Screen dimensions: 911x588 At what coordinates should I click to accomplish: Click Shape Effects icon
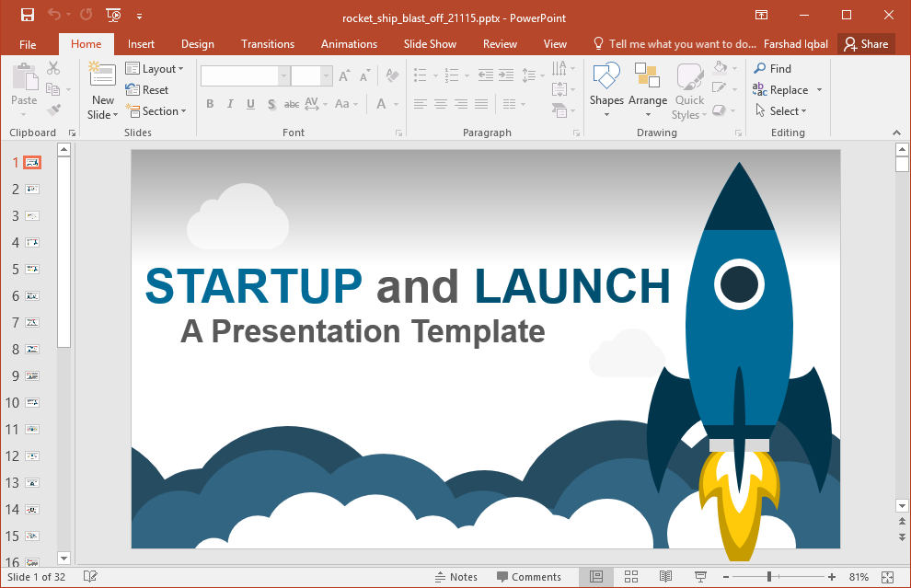click(x=720, y=110)
